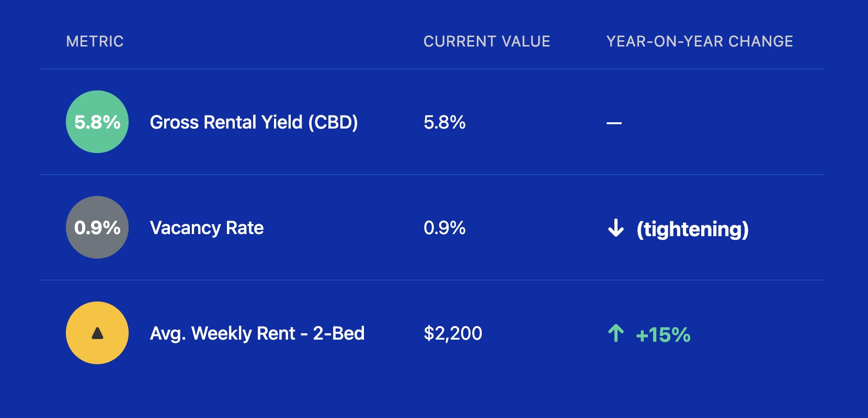This screenshot has height=418, width=868.
Task: Click the green upward arrow icon
Action: point(616,333)
